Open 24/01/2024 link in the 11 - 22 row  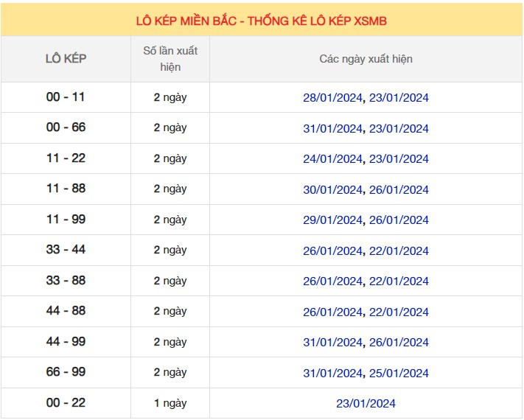point(333,159)
